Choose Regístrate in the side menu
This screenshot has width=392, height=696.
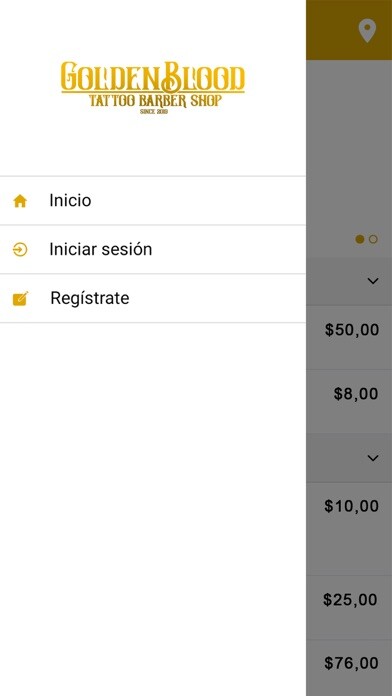153,298
